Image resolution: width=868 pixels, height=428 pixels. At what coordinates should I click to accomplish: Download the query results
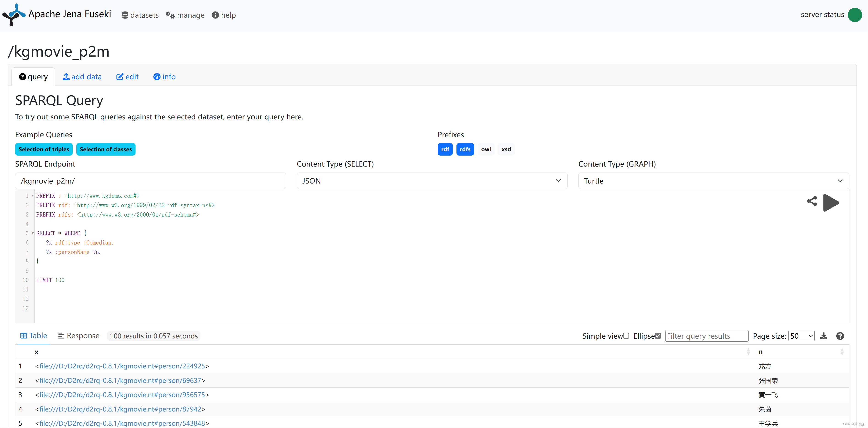(824, 336)
